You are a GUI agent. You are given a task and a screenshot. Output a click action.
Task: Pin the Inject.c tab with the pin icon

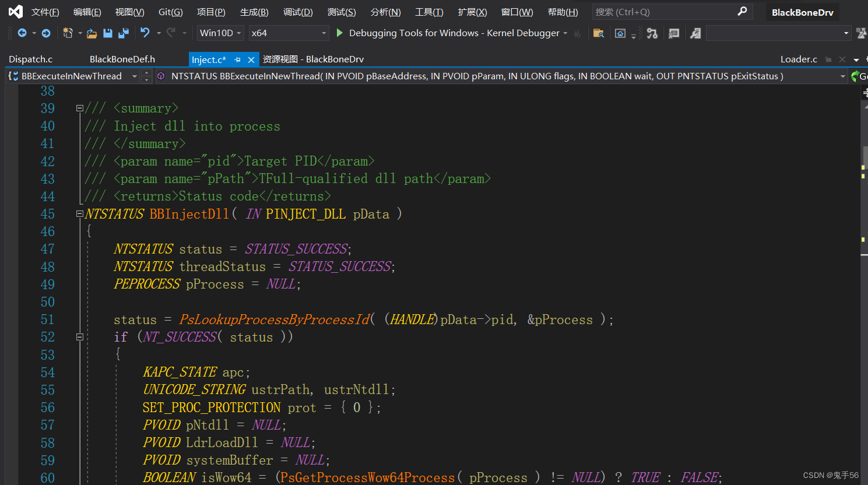[237, 59]
